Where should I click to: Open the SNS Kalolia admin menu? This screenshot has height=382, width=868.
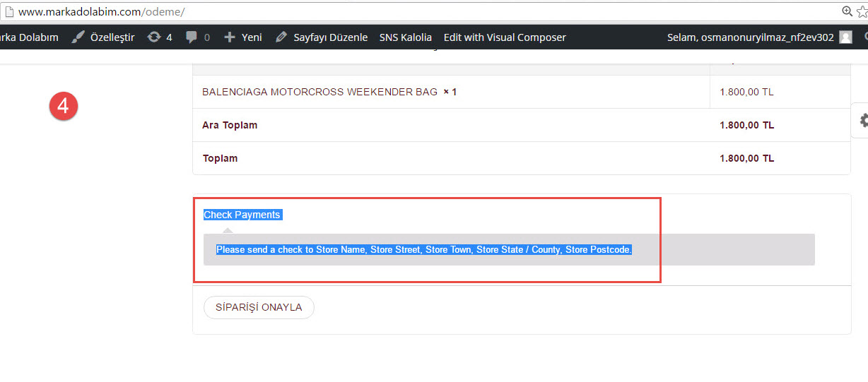tap(405, 37)
